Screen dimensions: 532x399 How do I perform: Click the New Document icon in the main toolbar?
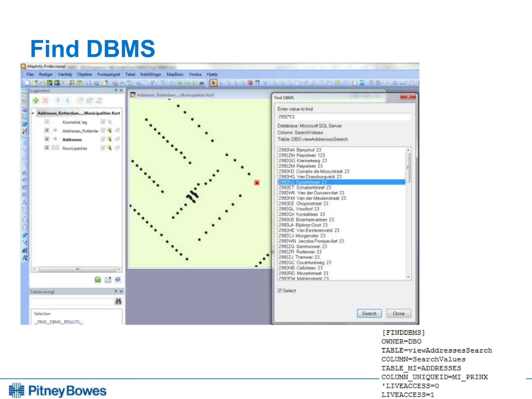point(28,83)
